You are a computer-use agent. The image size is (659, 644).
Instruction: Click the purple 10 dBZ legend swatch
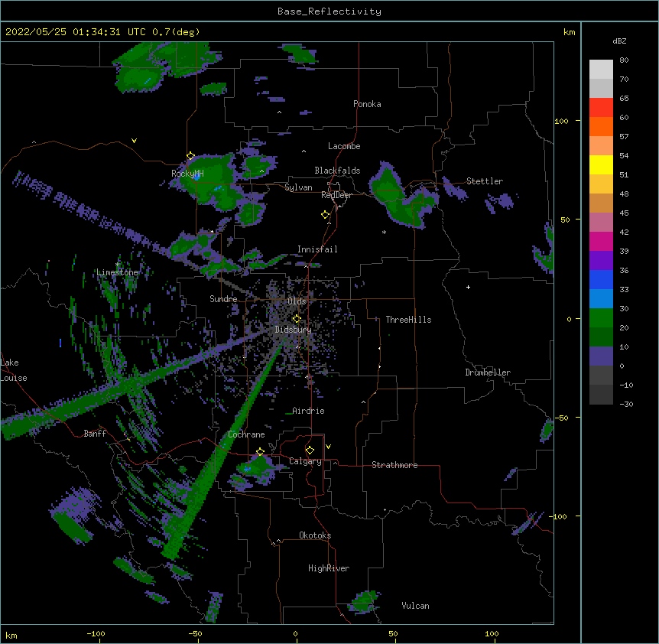tap(601, 356)
